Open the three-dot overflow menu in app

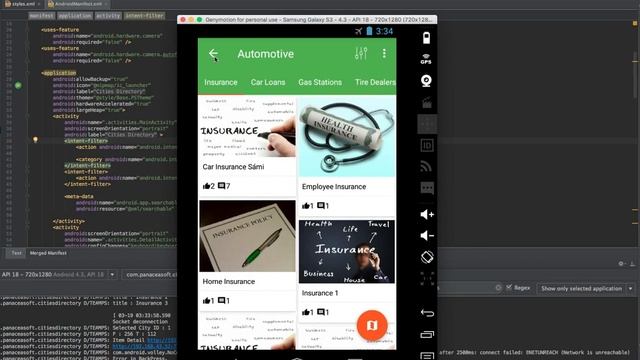click(x=384, y=53)
